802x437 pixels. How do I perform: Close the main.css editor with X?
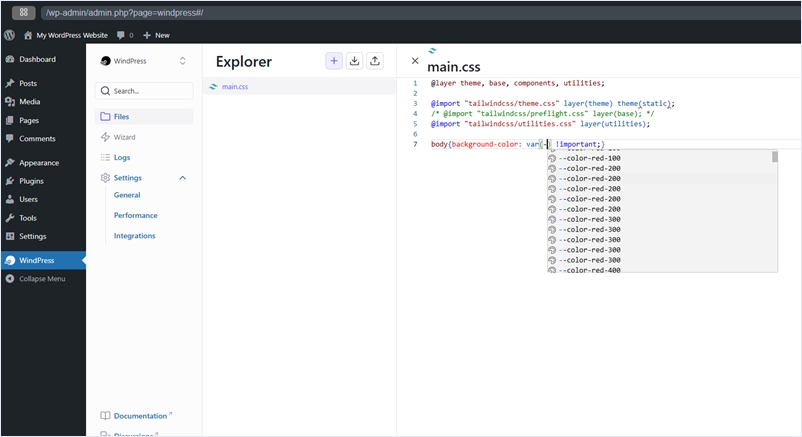click(x=415, y=61)
